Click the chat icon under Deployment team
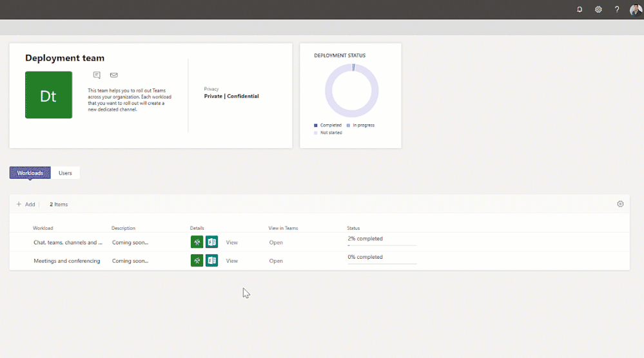This screenshot has width=644, height=358. [97, 75]
